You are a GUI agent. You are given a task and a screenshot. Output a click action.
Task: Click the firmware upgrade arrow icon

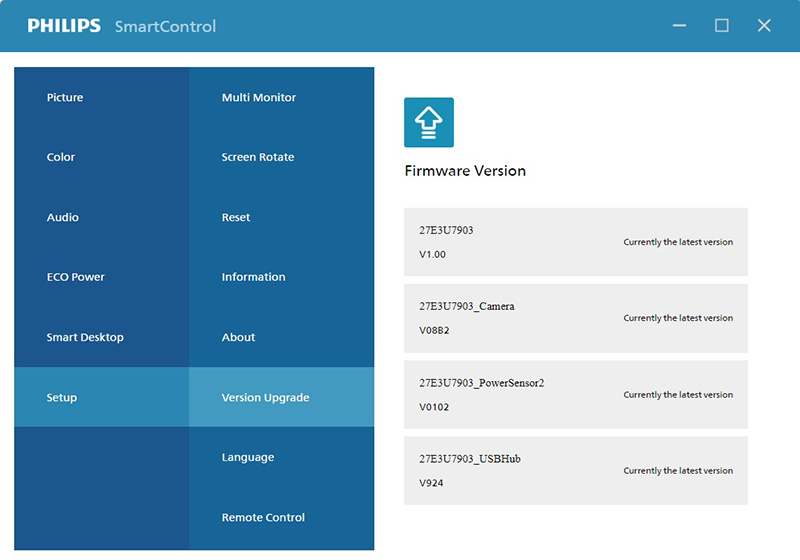pyautogui.click(x=428, y=122)
